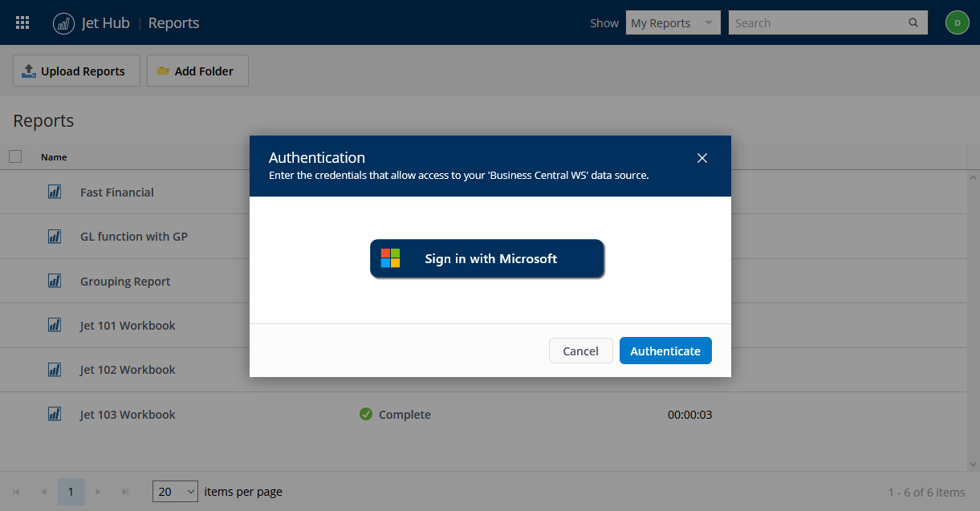Click the Grouping Report chart icon
The width and height of the screenshot is (980, 511).
(x=55, y=281)
